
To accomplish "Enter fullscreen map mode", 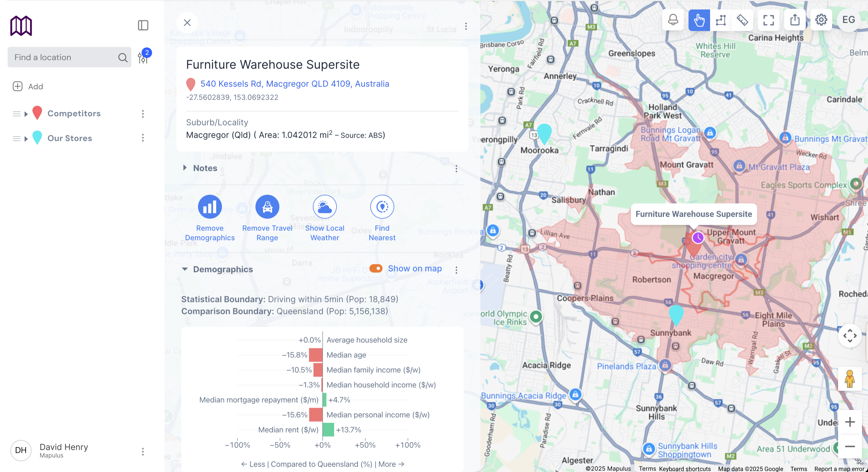I will pyautogui.click(x=768, y=20).
